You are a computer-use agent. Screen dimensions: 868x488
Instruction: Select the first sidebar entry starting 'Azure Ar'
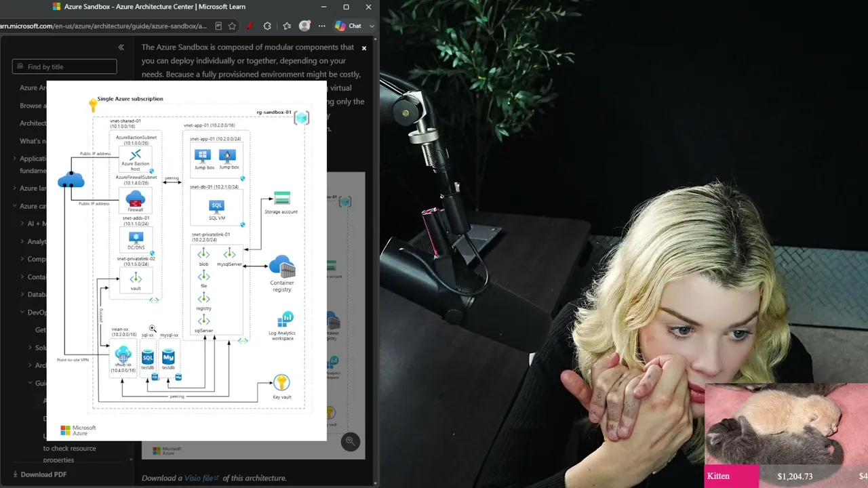click(x=33, y=87)
